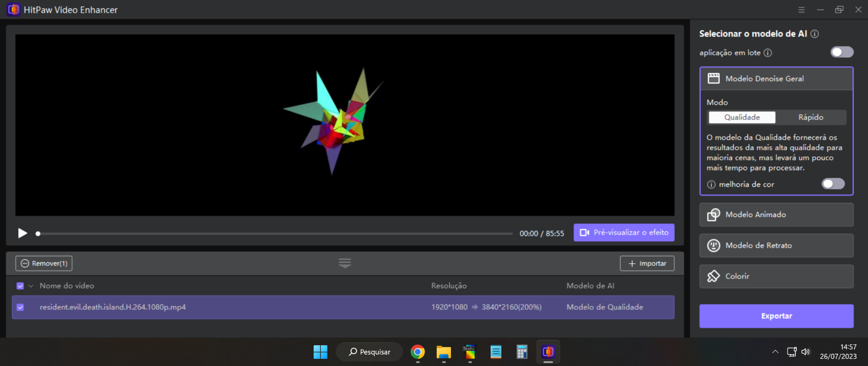Click Remover(1) button
868x366 pixels.
[44, 263]
